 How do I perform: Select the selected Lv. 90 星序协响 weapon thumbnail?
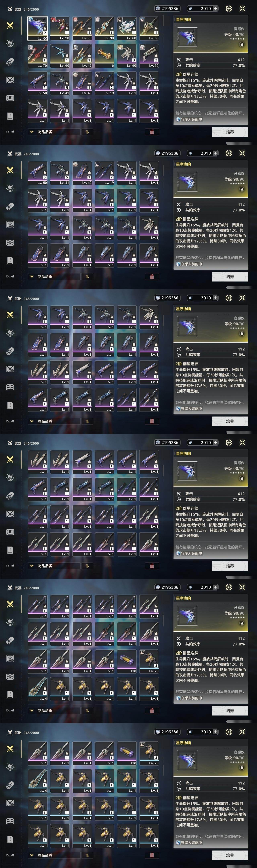tap(37, 29)
